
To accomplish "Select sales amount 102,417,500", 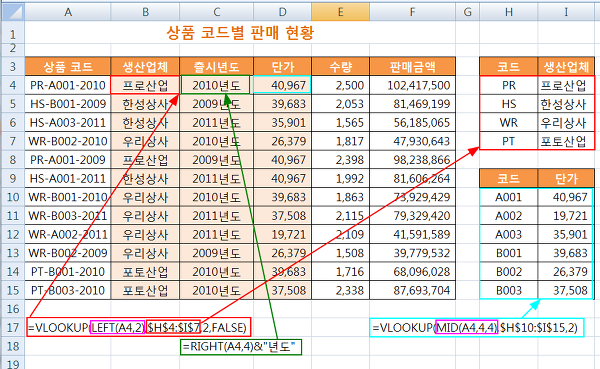I will (412, 85).
